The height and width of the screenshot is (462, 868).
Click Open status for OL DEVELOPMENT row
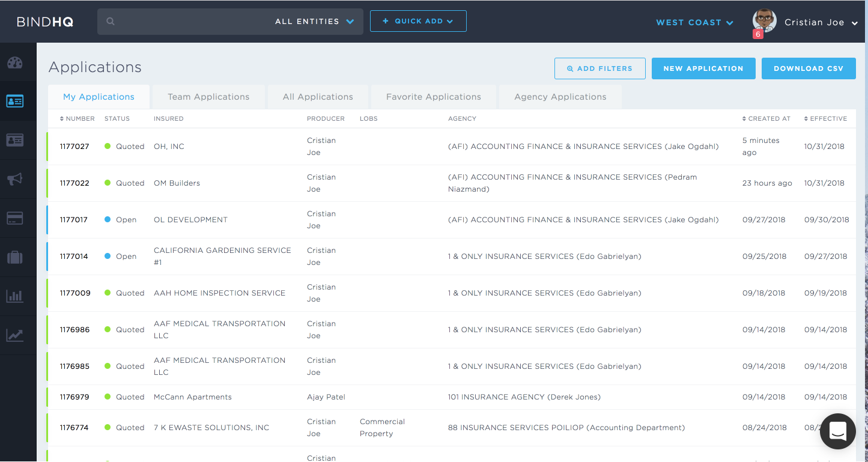click(x=121, y=220)
